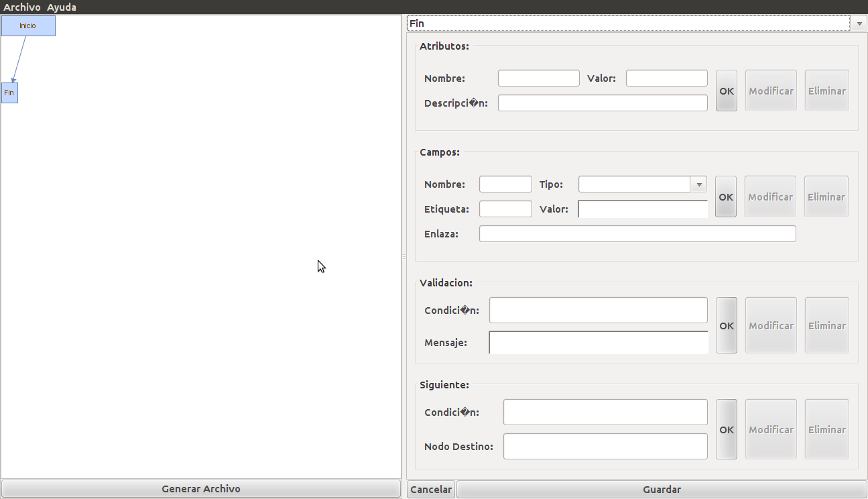Select the Inicio node in the diagram
Image resolution: width=868 pixels, height=499 pixels.
(28, 25)
